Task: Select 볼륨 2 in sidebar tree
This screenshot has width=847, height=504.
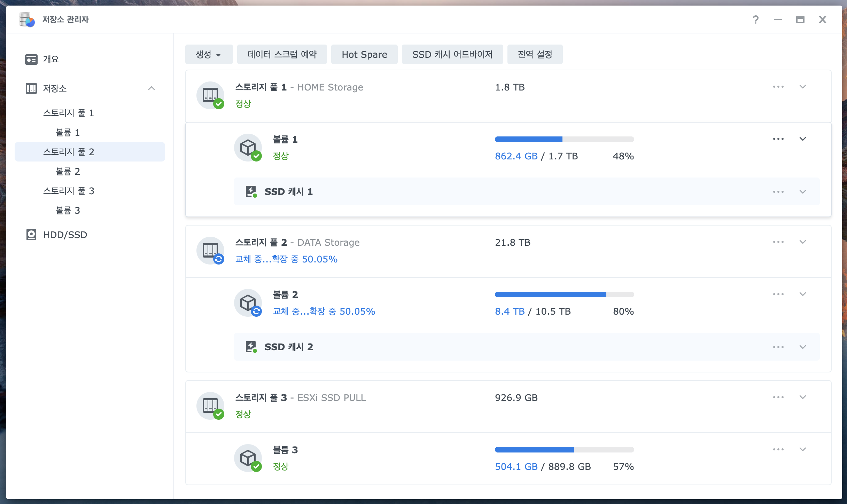Action: (68, 171)
